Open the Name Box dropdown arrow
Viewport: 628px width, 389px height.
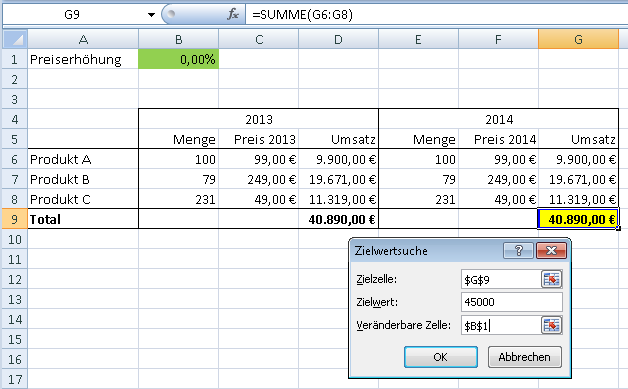coord(151,15)
